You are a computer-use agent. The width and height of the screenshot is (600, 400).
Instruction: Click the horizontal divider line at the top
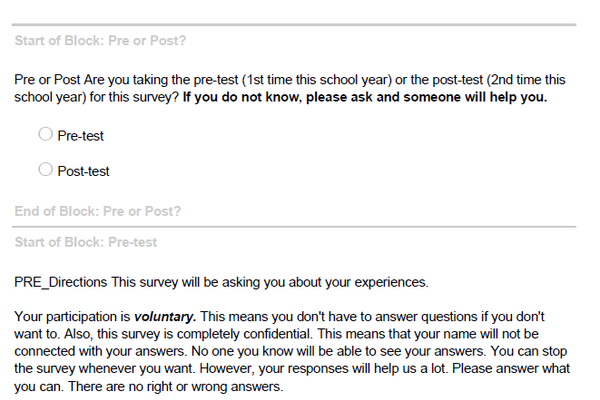[300, 24]
